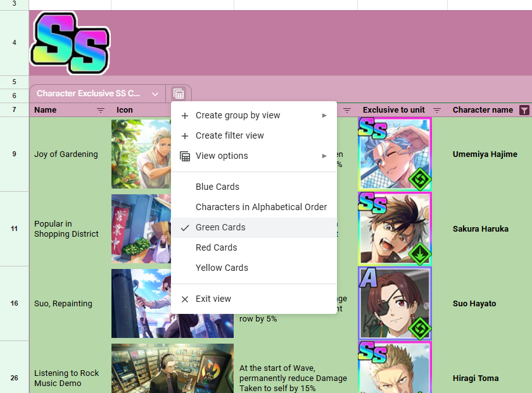Open the Name column filter icon
532x393 pixels.
101,110
